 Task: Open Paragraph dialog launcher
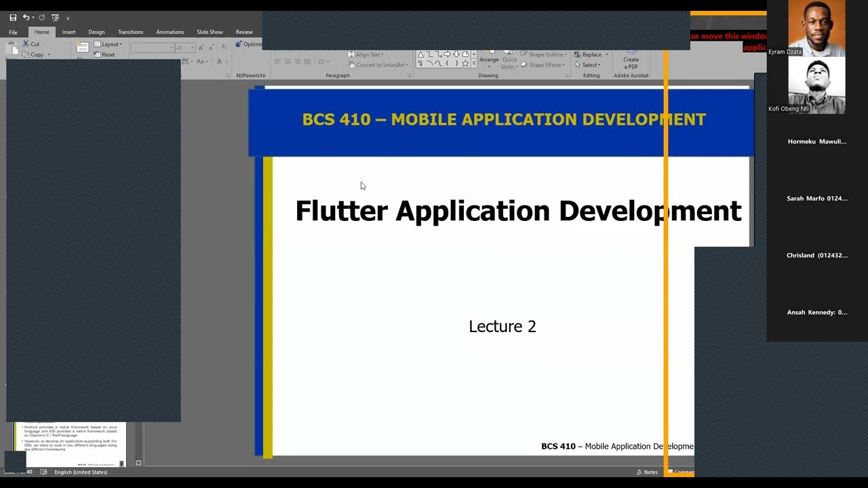[x=409, y=76]
